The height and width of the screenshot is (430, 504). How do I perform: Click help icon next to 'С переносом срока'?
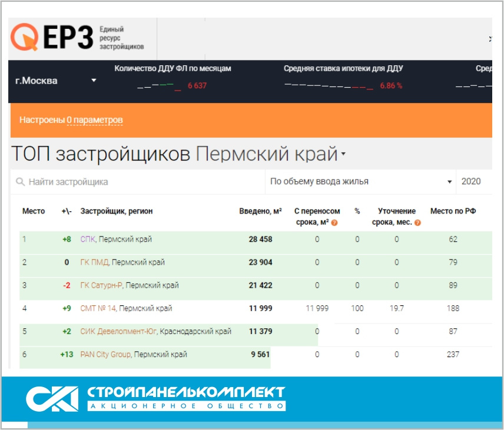pyautogui.click(x=334, y=223)
